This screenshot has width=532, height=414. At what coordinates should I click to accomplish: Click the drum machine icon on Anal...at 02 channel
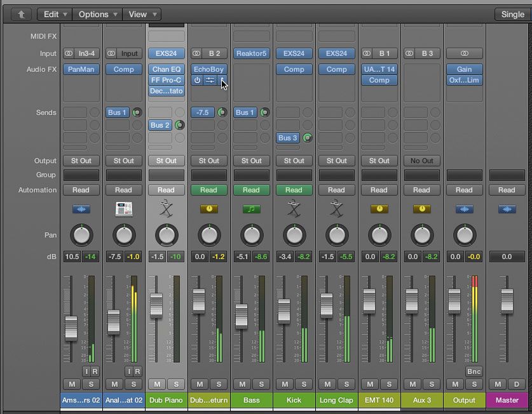coord(123,208)
